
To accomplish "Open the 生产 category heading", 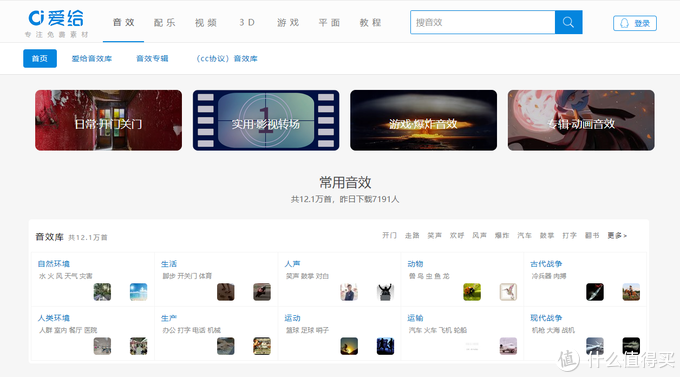I will pos(169,318).
